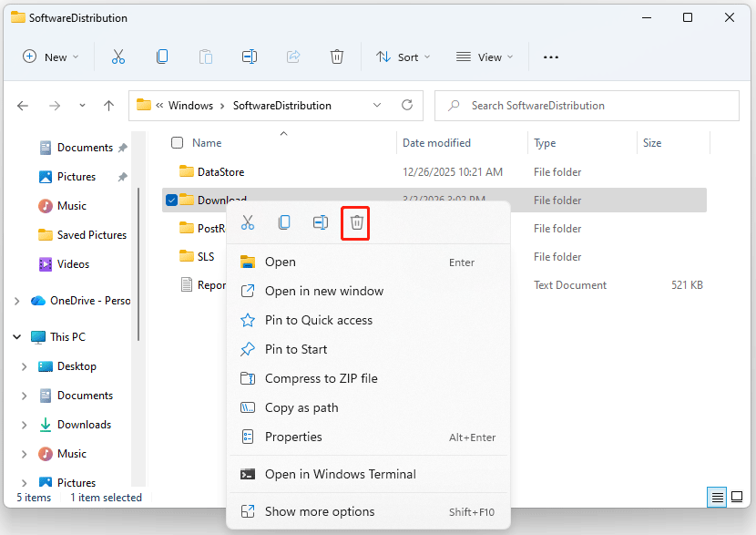Copy the folder via the context menu Copy icon
Image resolution: width=756 pixels, height=535 pixels.
point(284,222)
